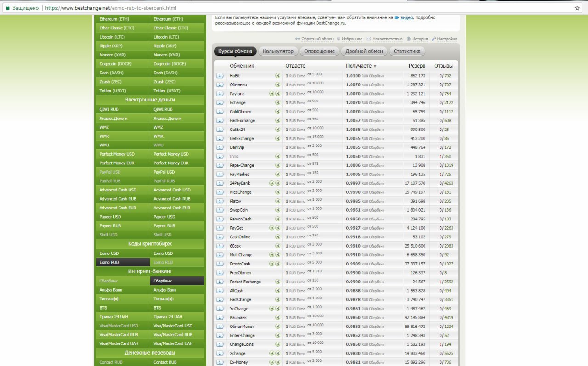
Task: Switch to Калькулятор tab
Action: click(x=278, y=51)
